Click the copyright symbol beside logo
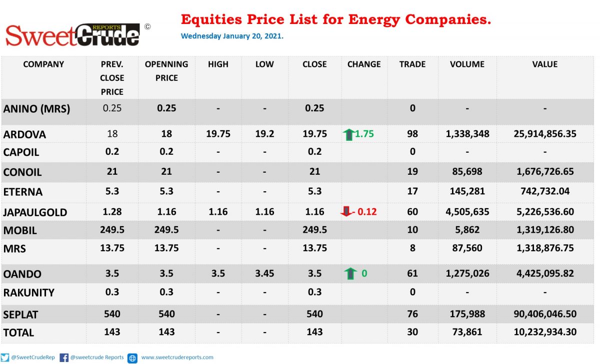 coord(147,27)
